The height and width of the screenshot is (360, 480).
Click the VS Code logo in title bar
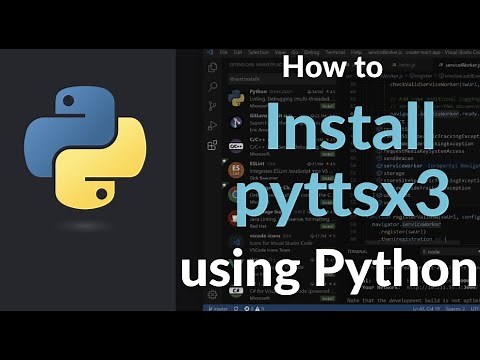(x=210, y=52)
